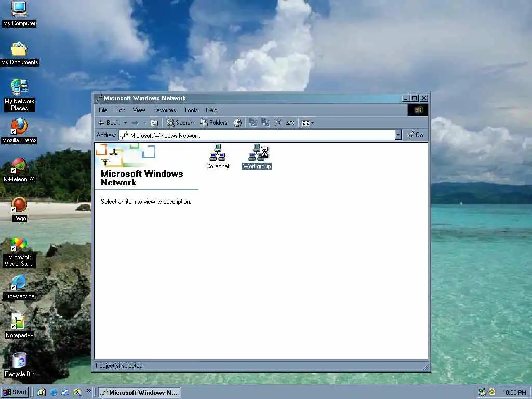Click the Windows logo throbber icon
Viewport: 532px width, 399px height.
coord(418,110)
